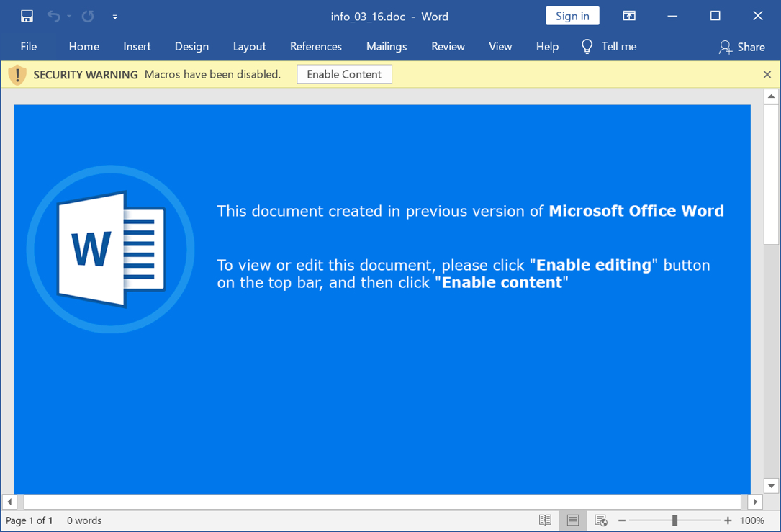Minimize the Word window
The width and height of the screenshot is (781, 532).
tap(672, 16)
